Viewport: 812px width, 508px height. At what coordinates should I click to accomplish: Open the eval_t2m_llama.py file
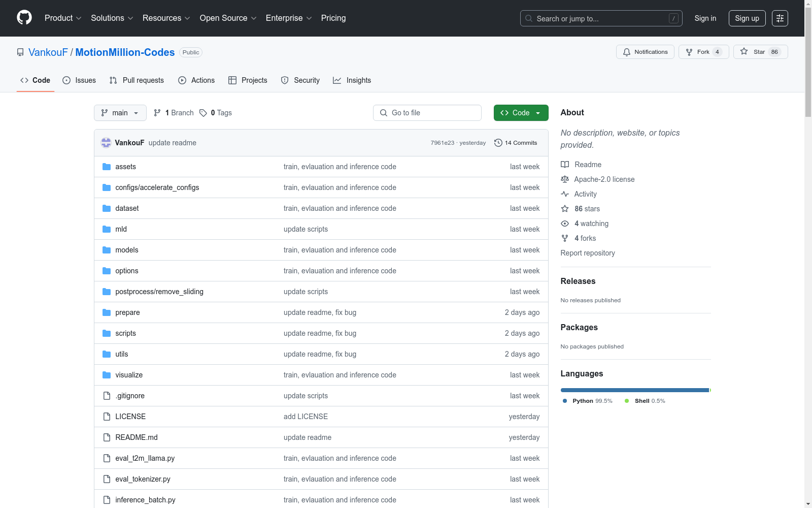[x=145, y=458]
